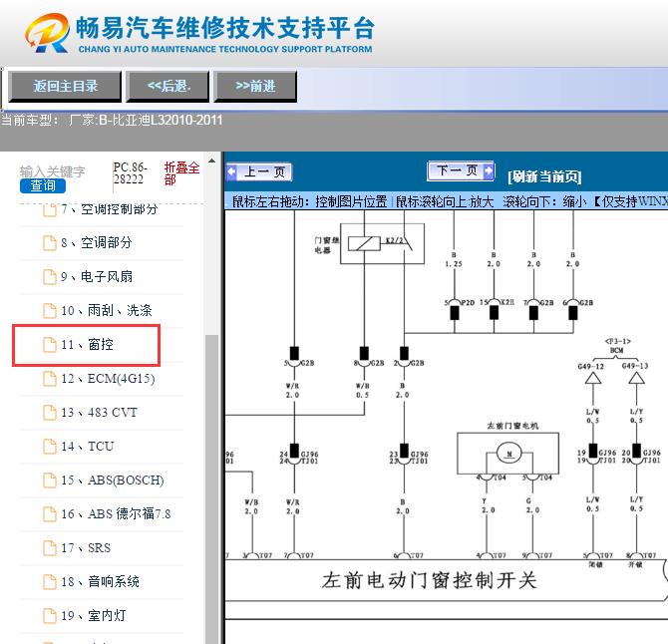Click the document icon beside 15、ABS(BOSCH)
The image size is (668, 644).
pyautogui.click(x=50, y=481)
